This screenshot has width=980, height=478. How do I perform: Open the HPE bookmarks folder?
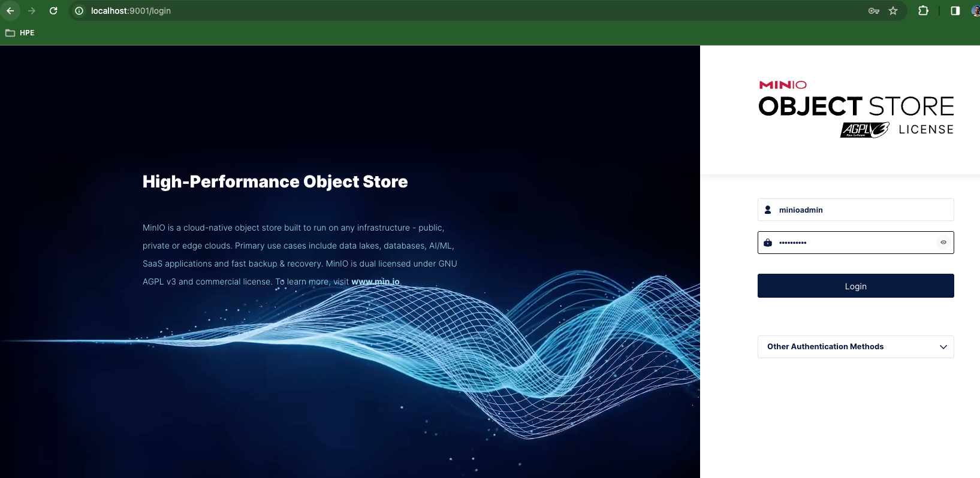tap(20, 33)
